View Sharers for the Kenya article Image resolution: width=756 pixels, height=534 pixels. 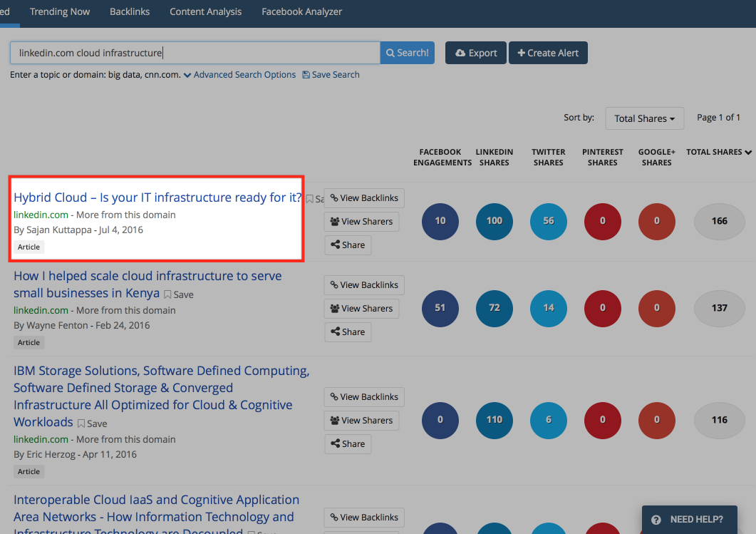pyautogui.click(x=361, y=308)
